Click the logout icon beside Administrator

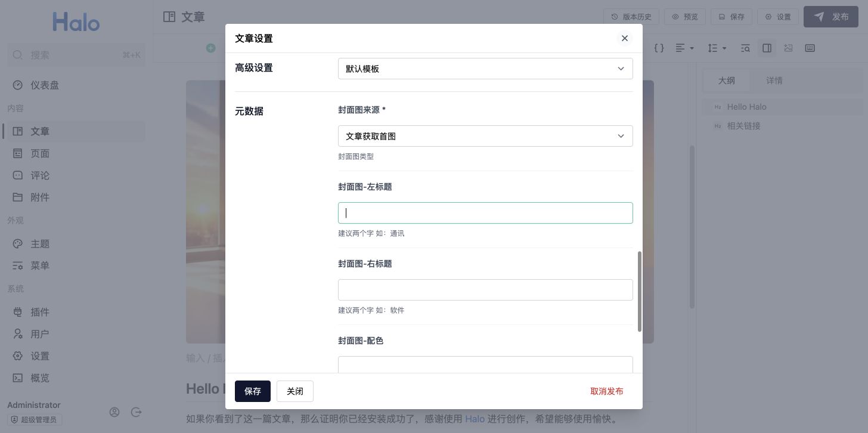137,412
